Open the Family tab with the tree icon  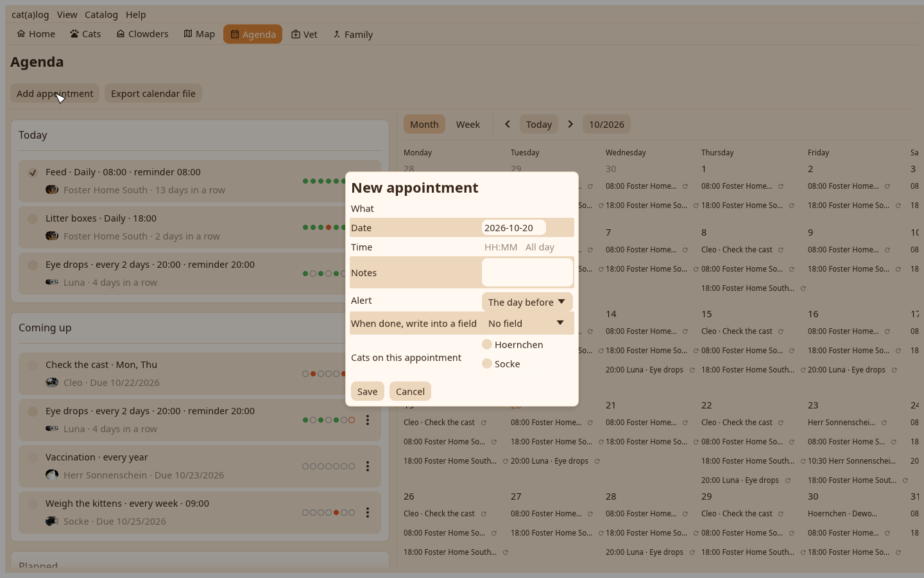pos(353,34)
